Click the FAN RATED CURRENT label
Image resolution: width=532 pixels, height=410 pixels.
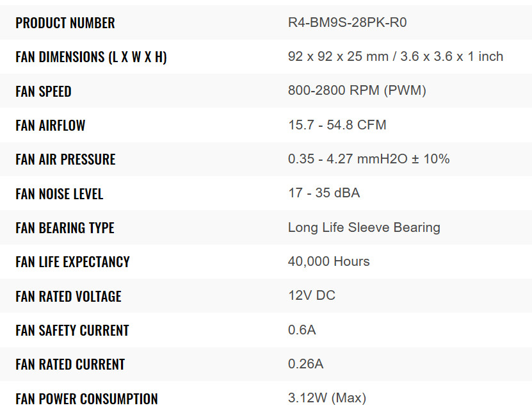(x=70, y=365)
